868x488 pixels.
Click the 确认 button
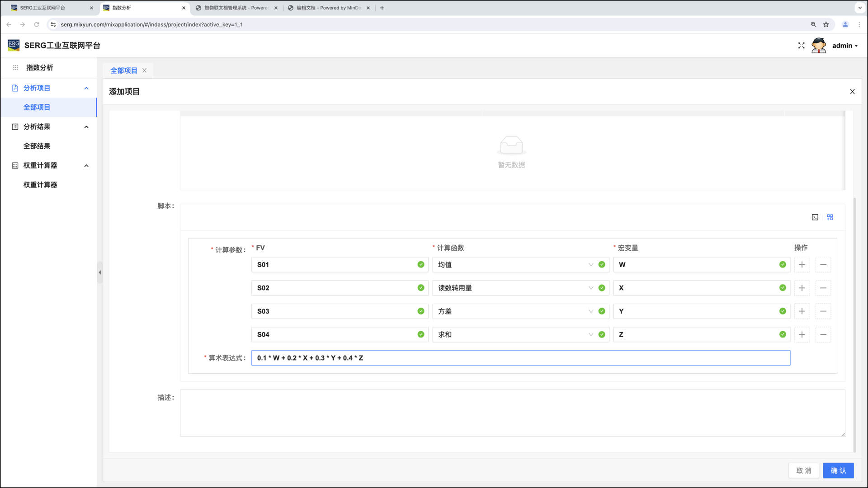pos(838,470)
